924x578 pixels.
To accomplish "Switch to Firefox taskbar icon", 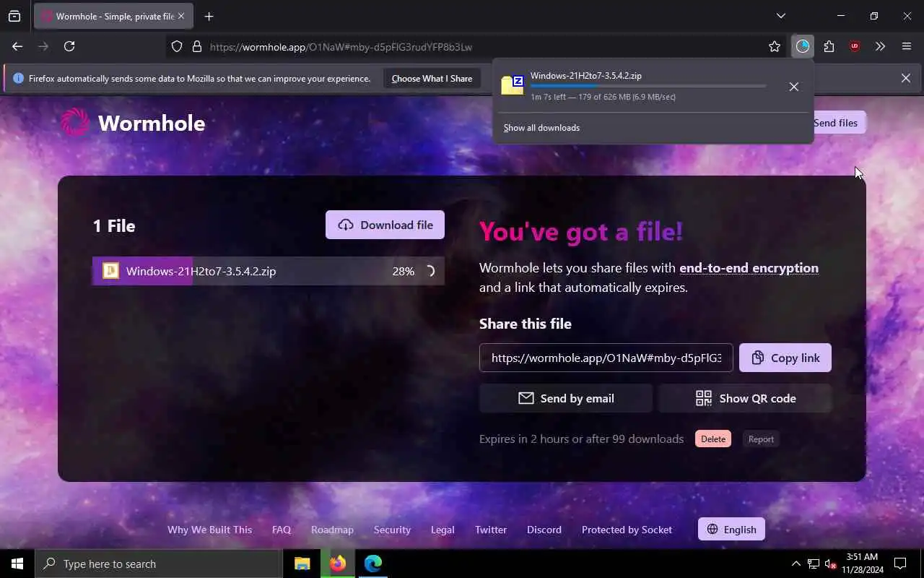I will coord(338,564).
